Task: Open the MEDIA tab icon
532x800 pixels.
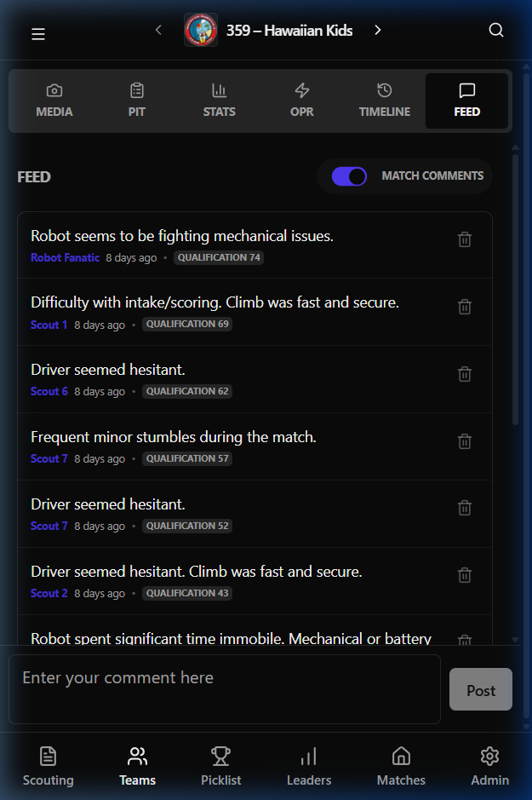Action: click(54, 89)
